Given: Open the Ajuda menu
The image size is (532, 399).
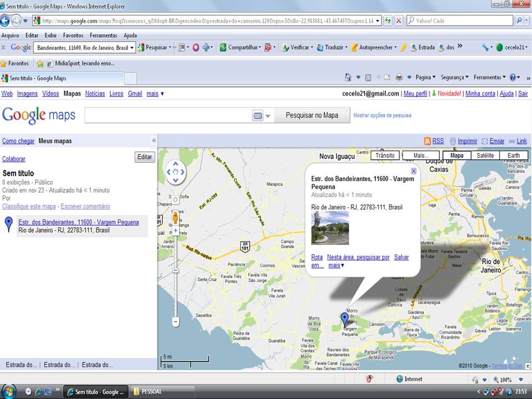Looking at the screenshot, I should point(130,35).
